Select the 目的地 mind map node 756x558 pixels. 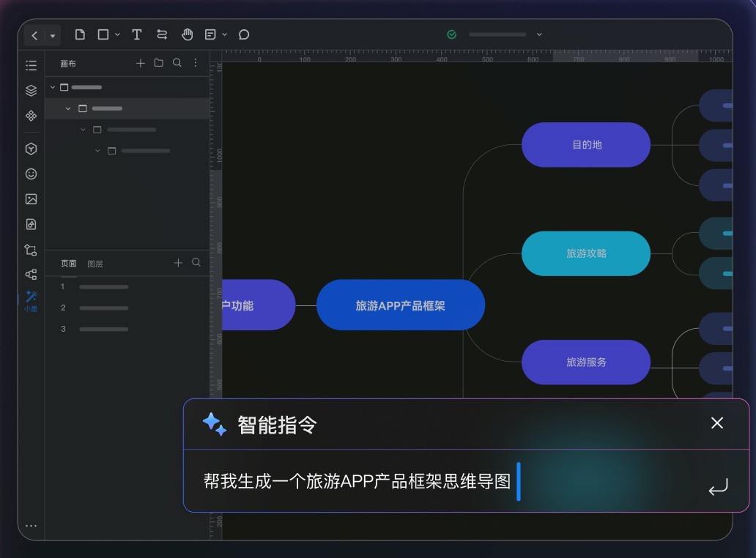pos(586,144)
